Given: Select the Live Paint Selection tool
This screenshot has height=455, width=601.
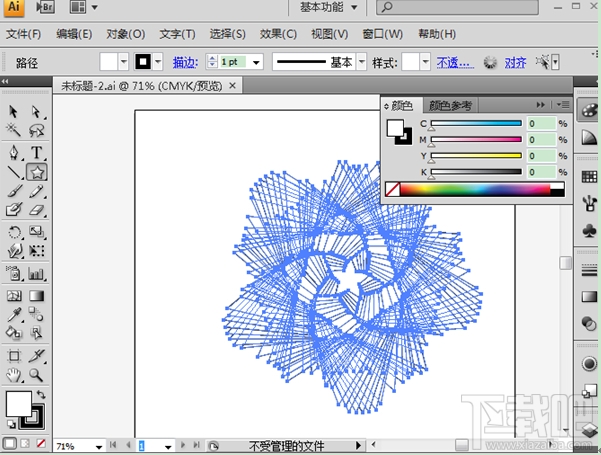Looking at the screenshot, I should [x=36, y=333].
